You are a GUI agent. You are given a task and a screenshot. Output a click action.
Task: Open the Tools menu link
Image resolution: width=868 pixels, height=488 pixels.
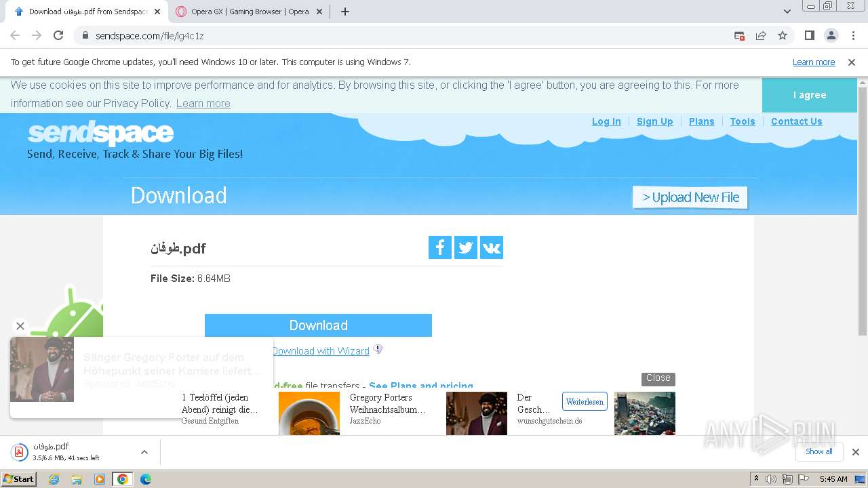click(743, 121)
